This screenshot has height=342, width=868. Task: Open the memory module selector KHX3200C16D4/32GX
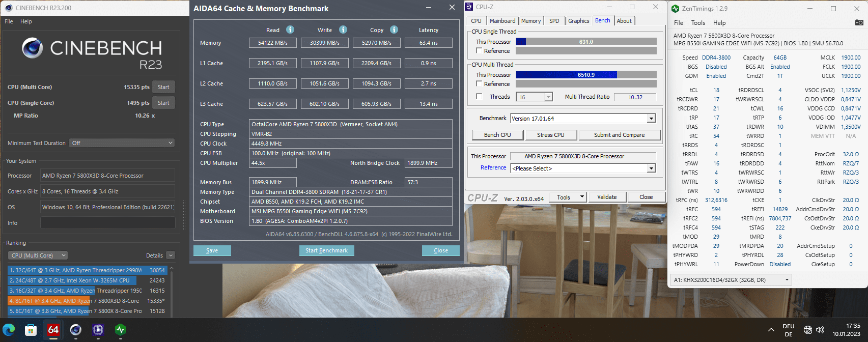pyautogui.click(x=731, y=280)
